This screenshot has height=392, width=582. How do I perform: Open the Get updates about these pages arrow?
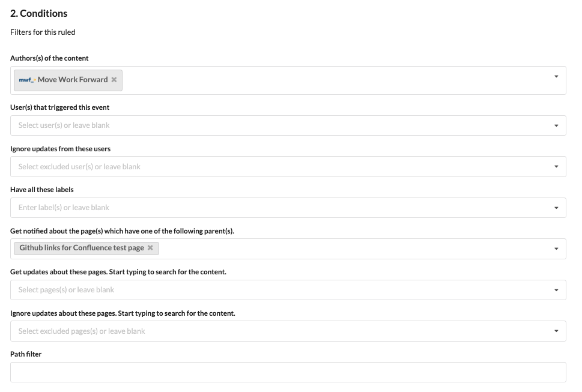[x=556, y=290]
